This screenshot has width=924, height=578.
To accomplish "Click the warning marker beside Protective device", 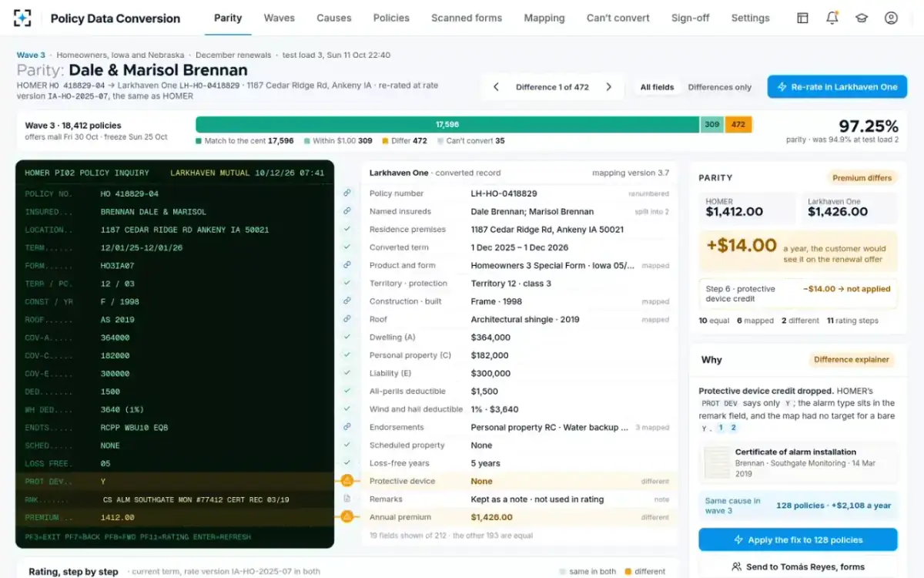I will click(346, 481).
